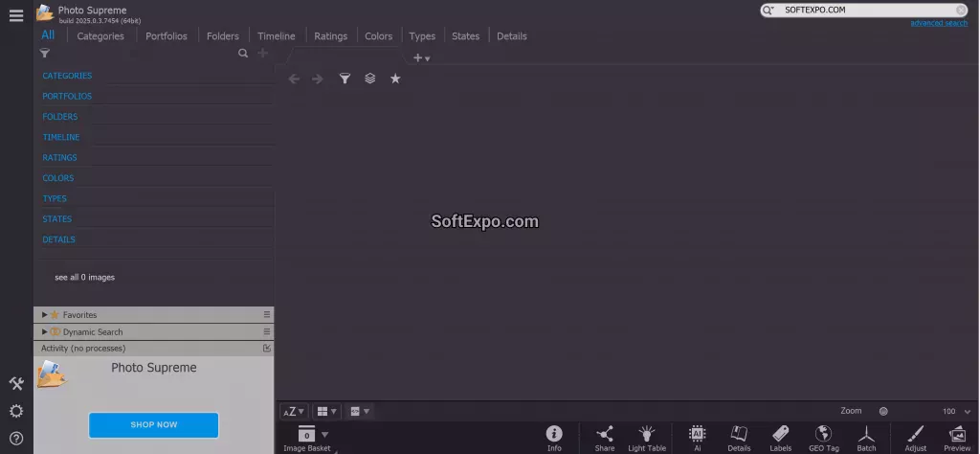Click the SHOP NOW button

153,424
